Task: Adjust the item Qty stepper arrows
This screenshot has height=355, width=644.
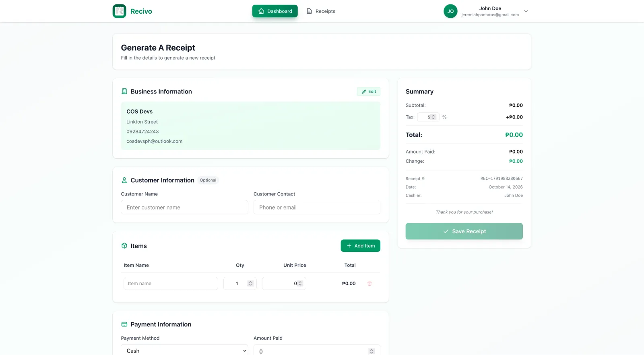Action: click(x=250, y=283)
